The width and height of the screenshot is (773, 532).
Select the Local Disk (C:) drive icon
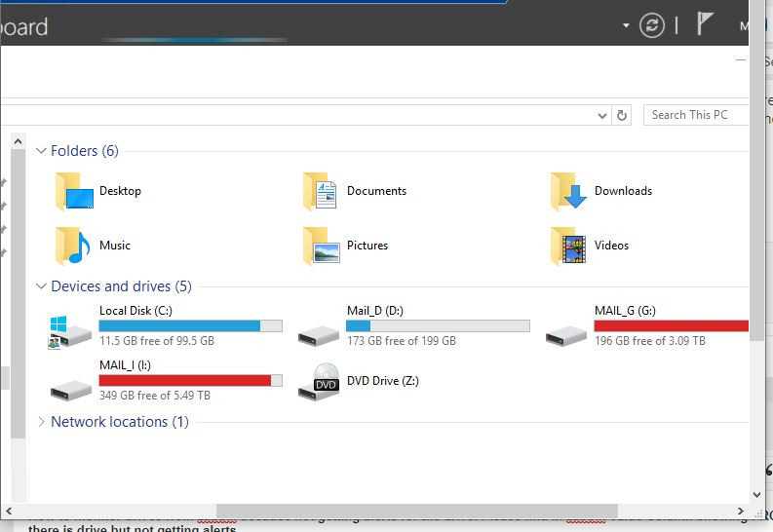[x=70, y=331]
